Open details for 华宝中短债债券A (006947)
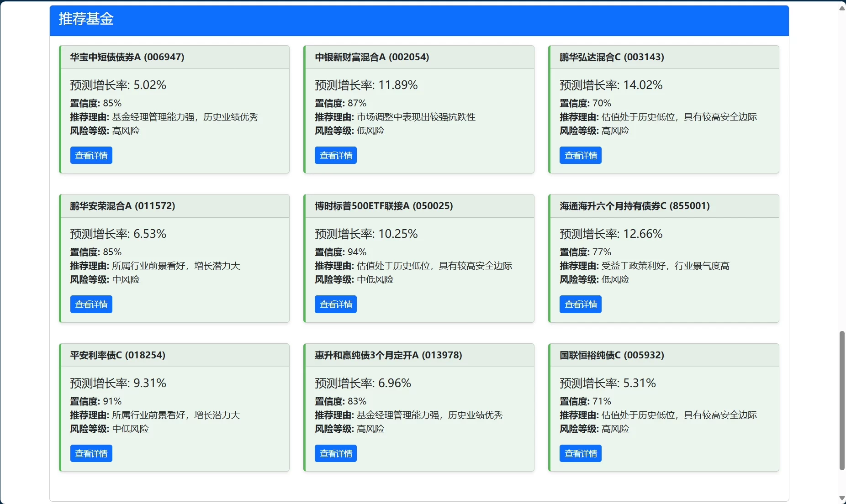This screenshot has width=846, height=504. (91, 155)
